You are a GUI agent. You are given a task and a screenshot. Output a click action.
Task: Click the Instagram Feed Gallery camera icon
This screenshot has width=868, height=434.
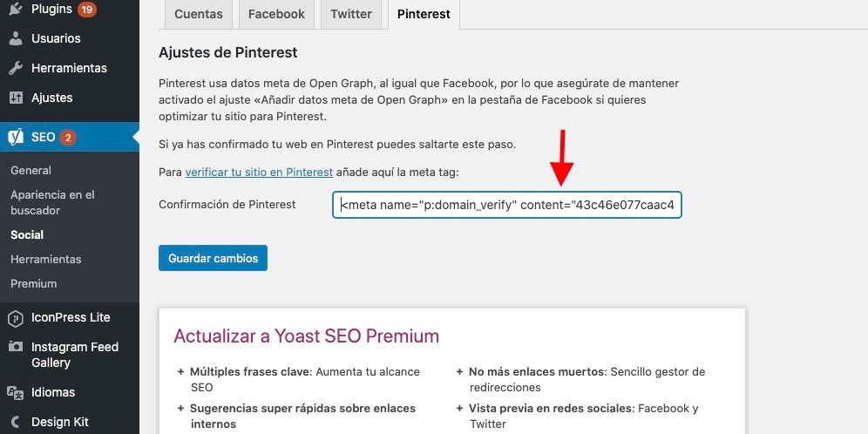pyautogui.click(x=16, y=347)
